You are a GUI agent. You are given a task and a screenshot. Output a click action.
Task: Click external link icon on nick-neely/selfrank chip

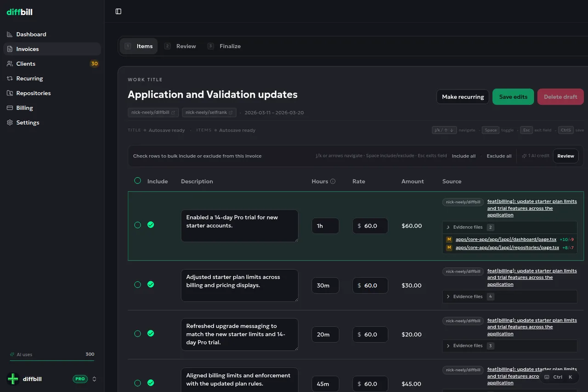231,113
